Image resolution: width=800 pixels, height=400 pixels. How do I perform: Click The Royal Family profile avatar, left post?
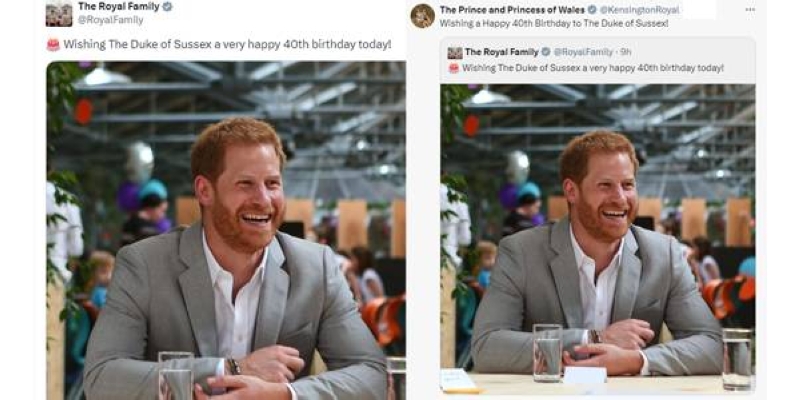59,13
